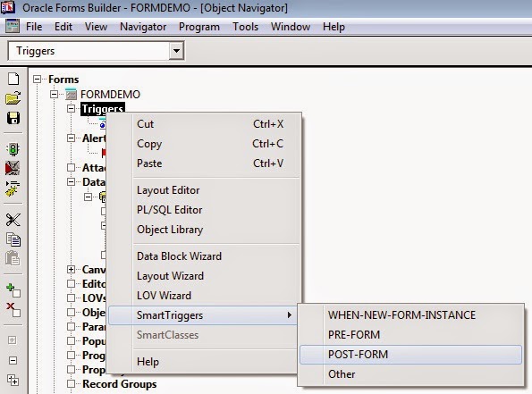Click the Record Groups node box

point(71,384)
